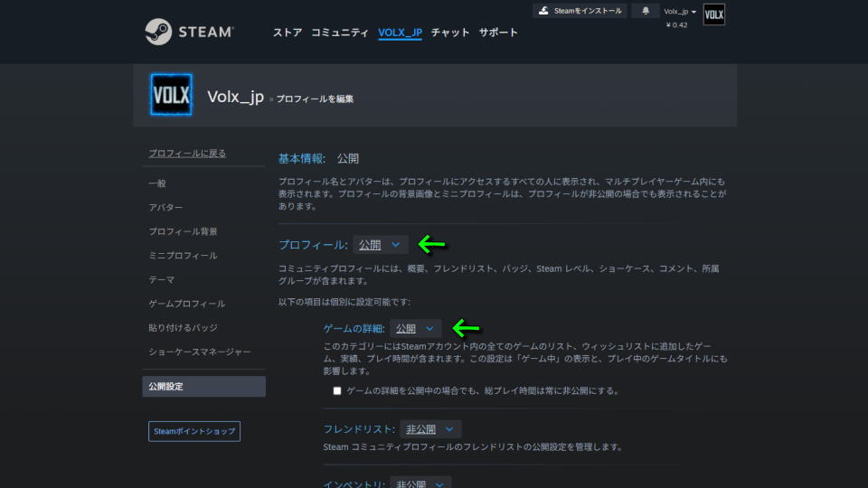Open the ストア menu
The width and height of the screenshot is (868, 488).
(288, 33)
